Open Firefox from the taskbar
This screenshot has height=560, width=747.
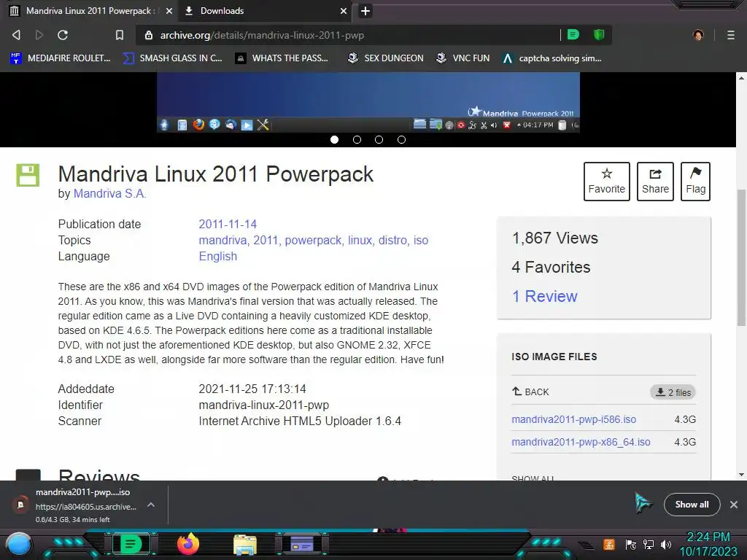click(188, 544)
